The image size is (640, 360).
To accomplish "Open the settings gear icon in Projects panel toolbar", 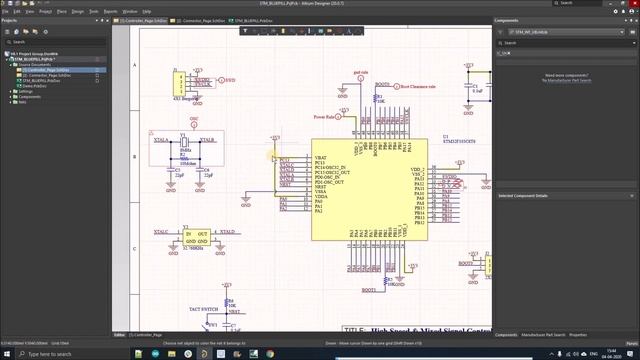I will tap(45, 32).
